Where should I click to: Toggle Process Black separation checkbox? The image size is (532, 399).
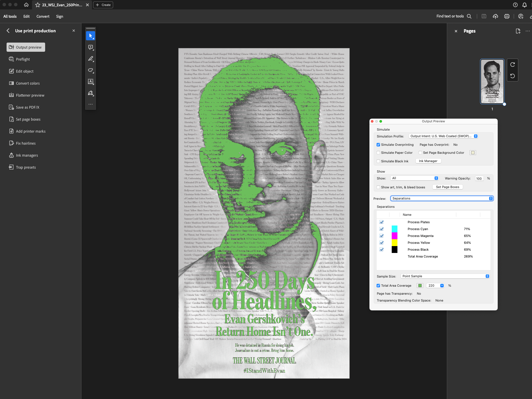[x=381, y=250]
